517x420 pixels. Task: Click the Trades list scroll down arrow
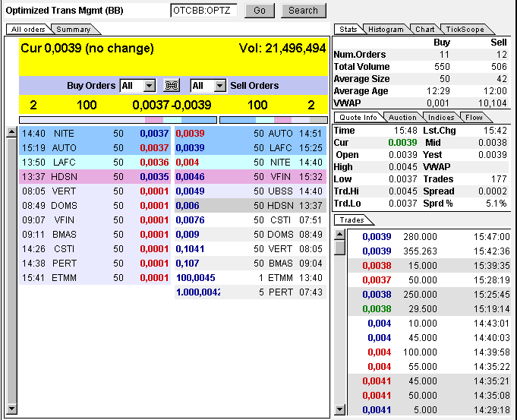coord(339,409)
